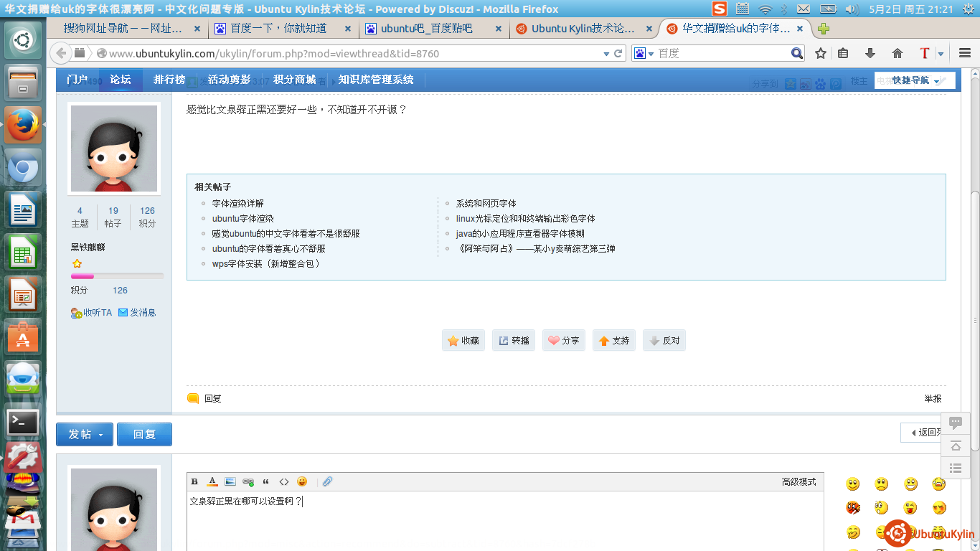Click the insert image icon in editor

tap(230, 481)
